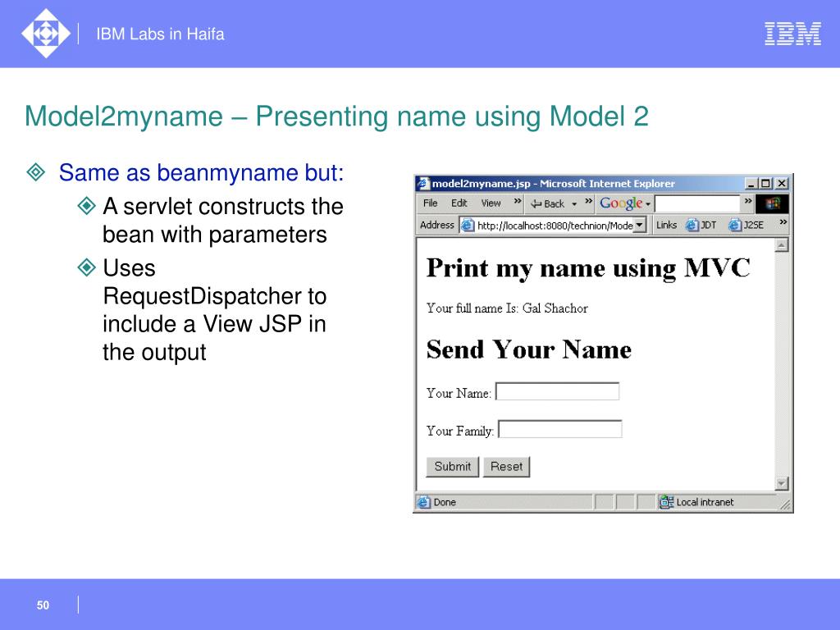Open the View menu

coord(491,203)
